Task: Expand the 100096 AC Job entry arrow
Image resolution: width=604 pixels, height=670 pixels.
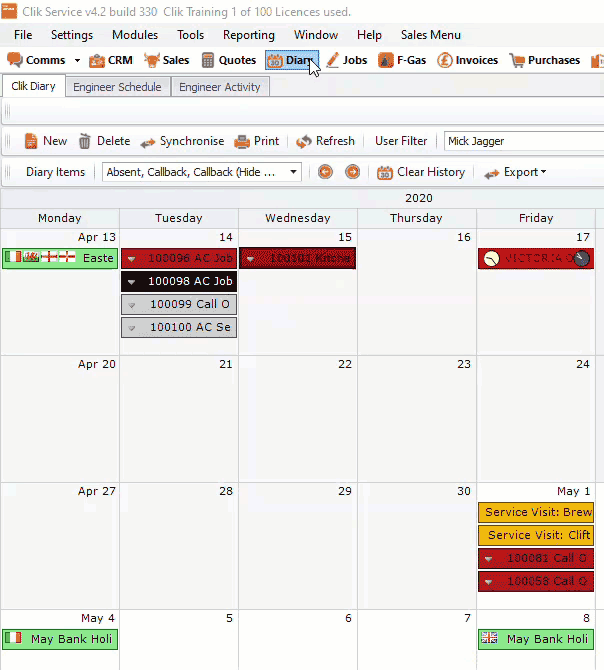Action: 132,259
